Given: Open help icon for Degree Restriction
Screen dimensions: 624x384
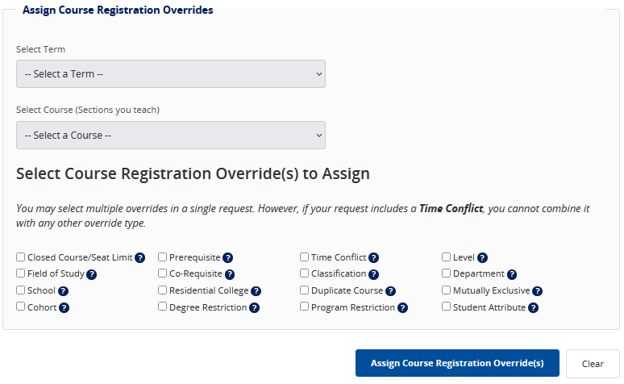Looking at the screenshot, I should click(x=254, y=308).
